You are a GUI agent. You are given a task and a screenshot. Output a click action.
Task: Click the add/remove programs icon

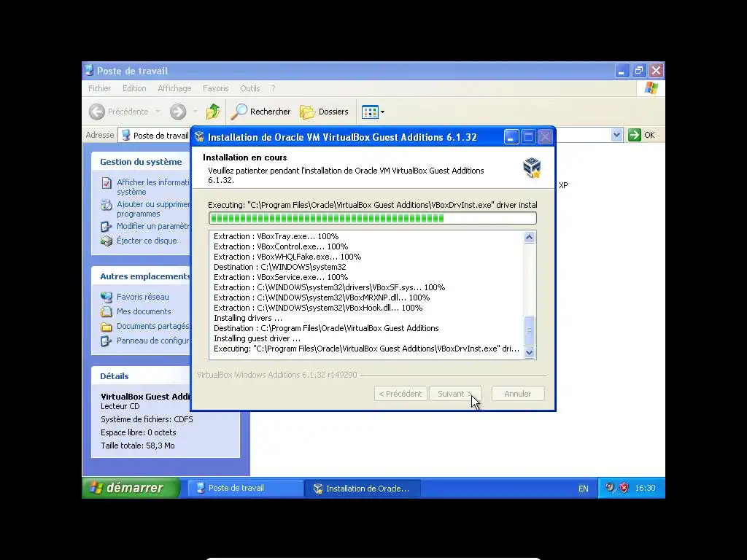point(107,205)
